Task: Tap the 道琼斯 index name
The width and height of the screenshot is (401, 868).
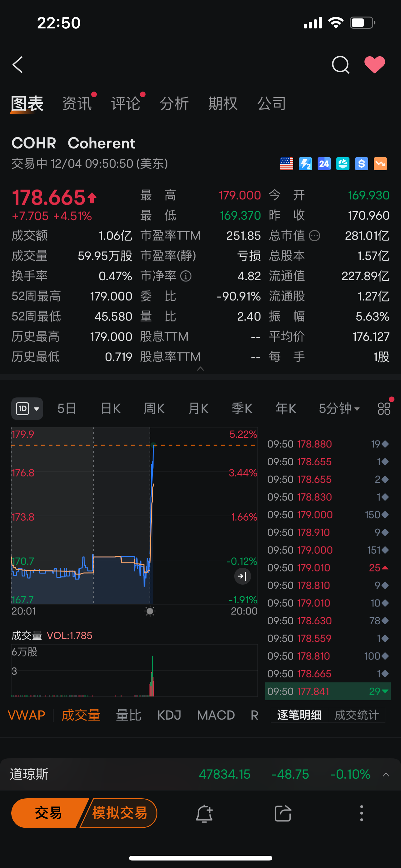Action: (x=29, y=774)
